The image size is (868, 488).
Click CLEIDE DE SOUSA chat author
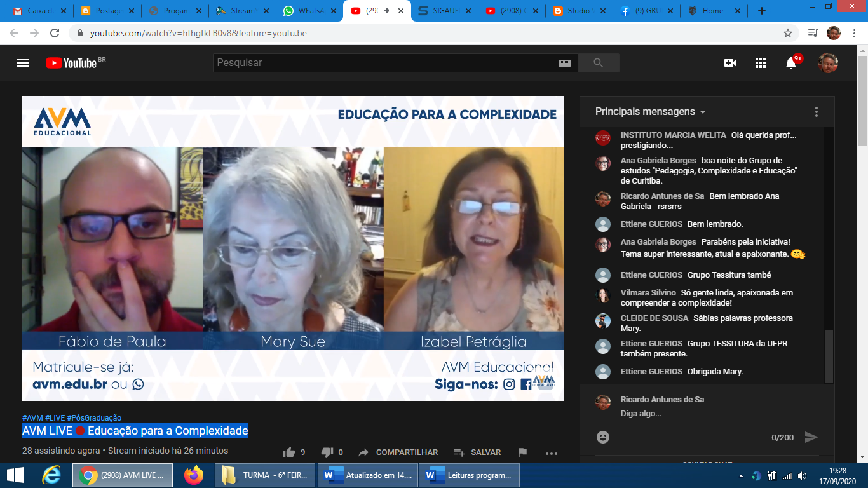click(654, 318)
